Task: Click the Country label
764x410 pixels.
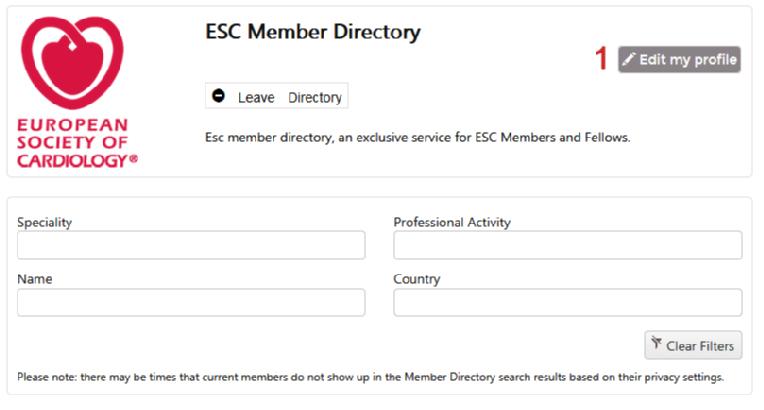Action: pos(417,279)
